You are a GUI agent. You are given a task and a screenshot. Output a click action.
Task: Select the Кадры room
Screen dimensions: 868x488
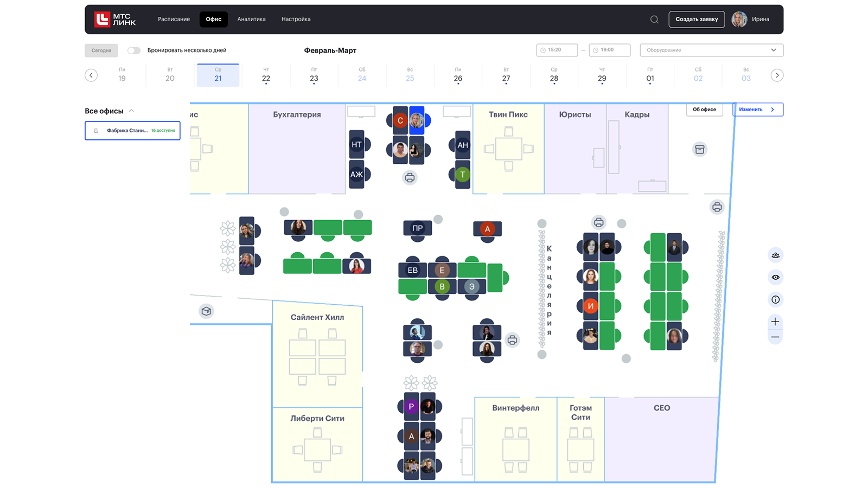637,149
